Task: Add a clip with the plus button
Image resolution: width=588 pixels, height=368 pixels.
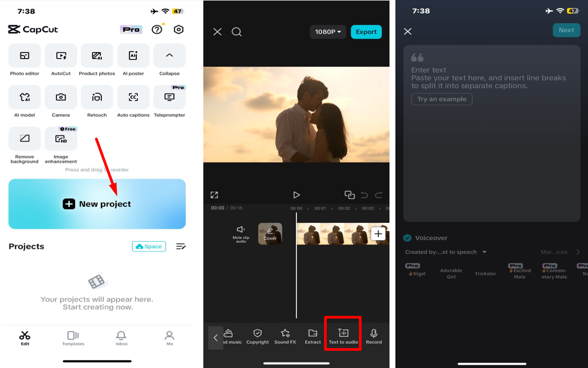Action: [x=378, y=234]
